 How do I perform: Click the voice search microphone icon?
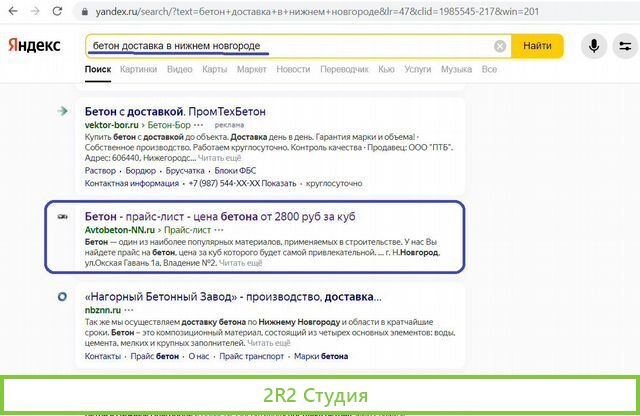[595, 46]
